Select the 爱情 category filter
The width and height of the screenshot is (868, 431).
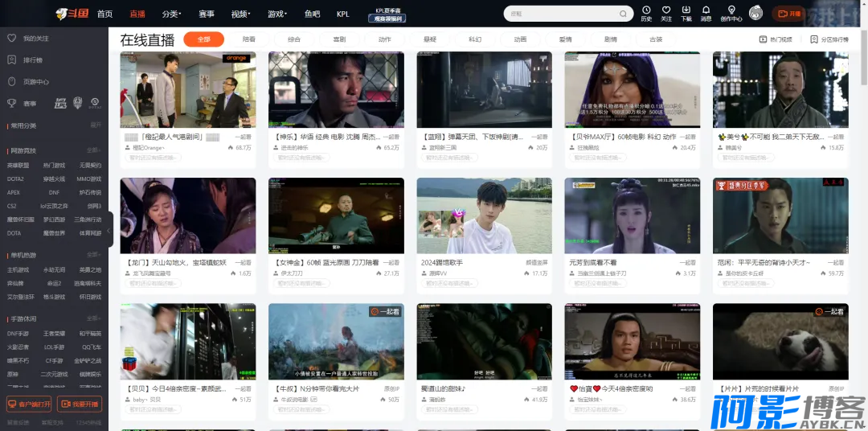[x=565, y=39]
